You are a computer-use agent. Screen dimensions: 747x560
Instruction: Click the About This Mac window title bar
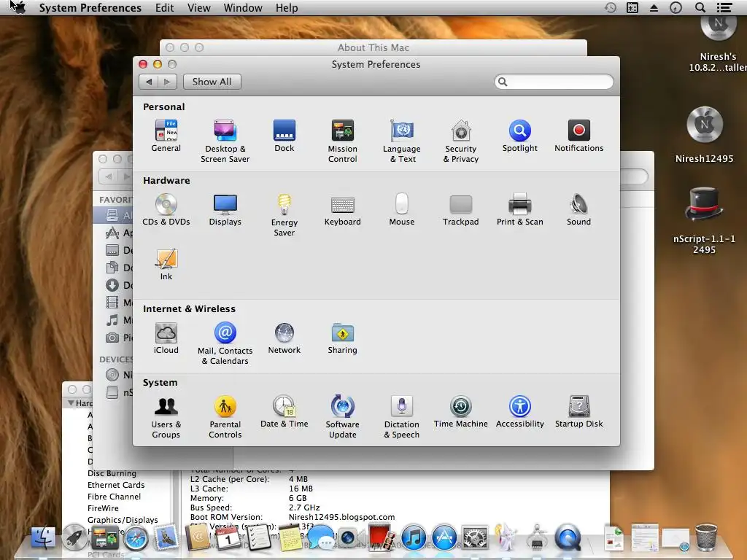click(x=373, y=47)
